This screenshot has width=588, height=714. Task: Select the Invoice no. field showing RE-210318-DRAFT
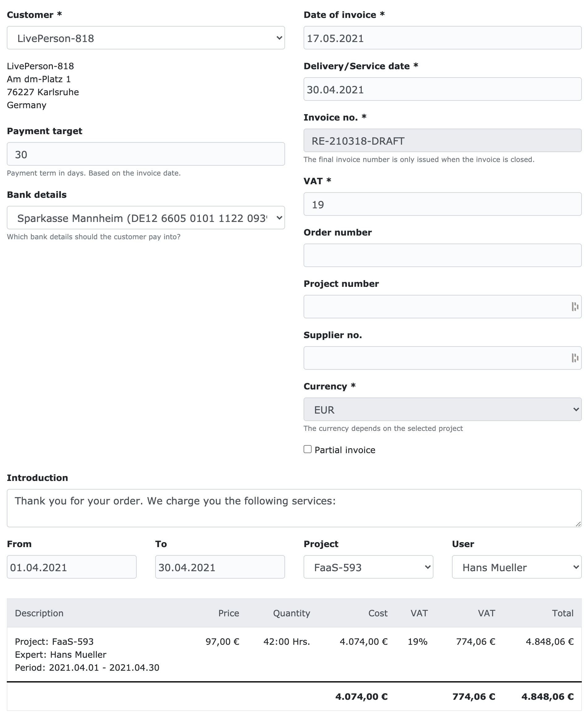(442, 141)
